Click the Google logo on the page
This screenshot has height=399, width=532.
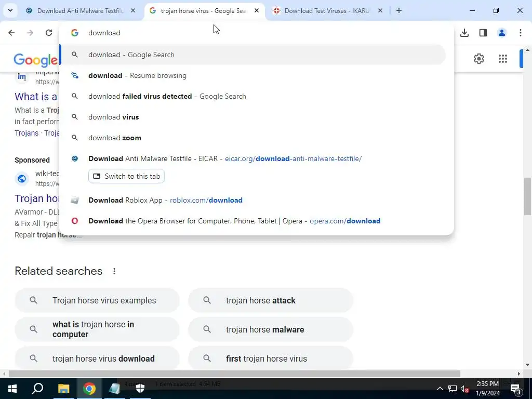[36, 60]
